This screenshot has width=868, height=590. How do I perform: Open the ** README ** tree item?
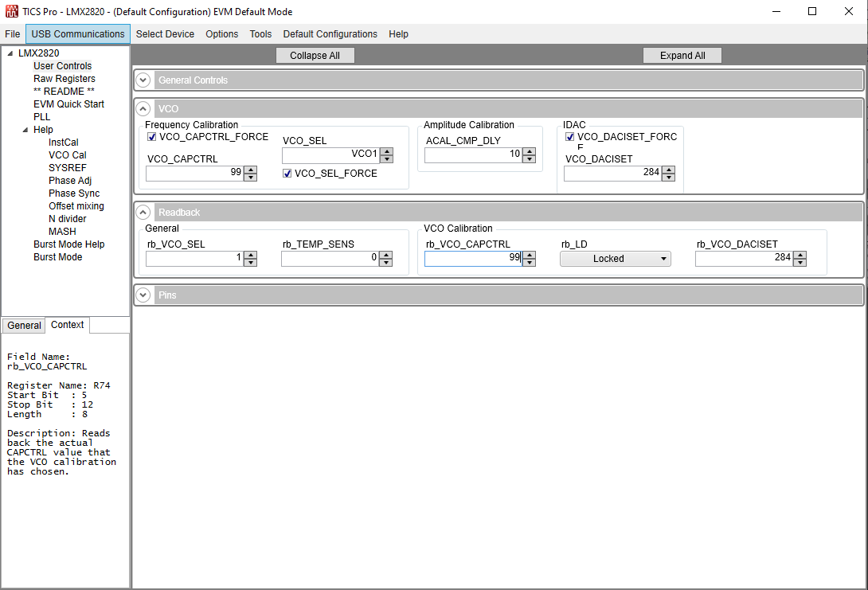(x=64, y=92)
